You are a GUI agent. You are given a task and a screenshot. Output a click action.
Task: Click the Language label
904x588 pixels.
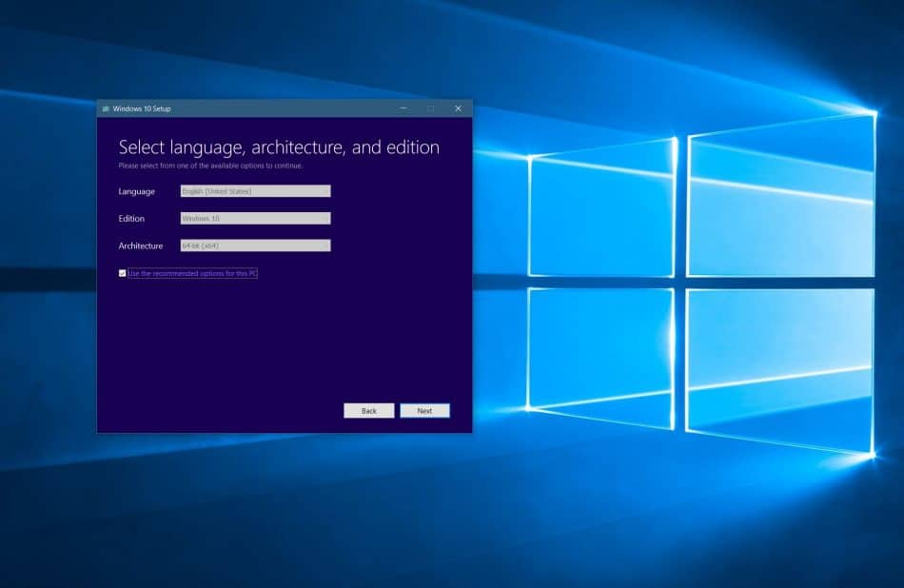(137, 191)
